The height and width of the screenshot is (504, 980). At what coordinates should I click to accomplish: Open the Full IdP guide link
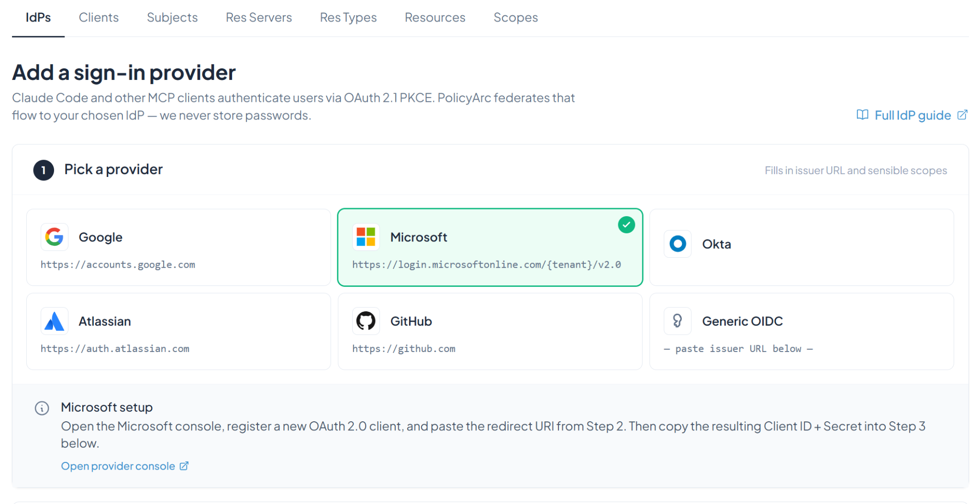click(913, 115)
